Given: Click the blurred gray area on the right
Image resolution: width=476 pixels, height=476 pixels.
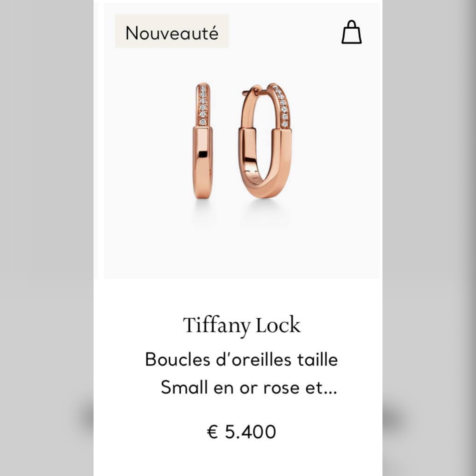Looking at the screenshot, I should [x=429, y=238].
